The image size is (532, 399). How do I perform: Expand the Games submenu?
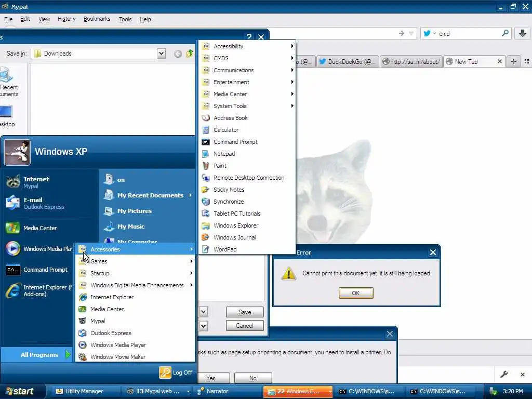[x=136, y=261]
